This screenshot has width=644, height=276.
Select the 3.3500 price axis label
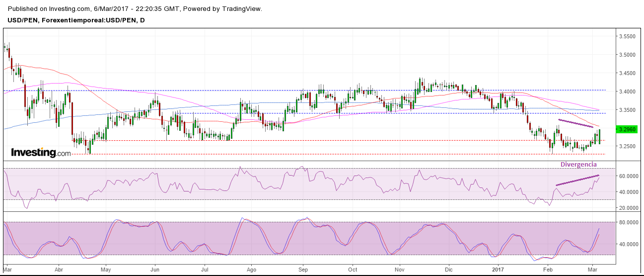point(628,110)
